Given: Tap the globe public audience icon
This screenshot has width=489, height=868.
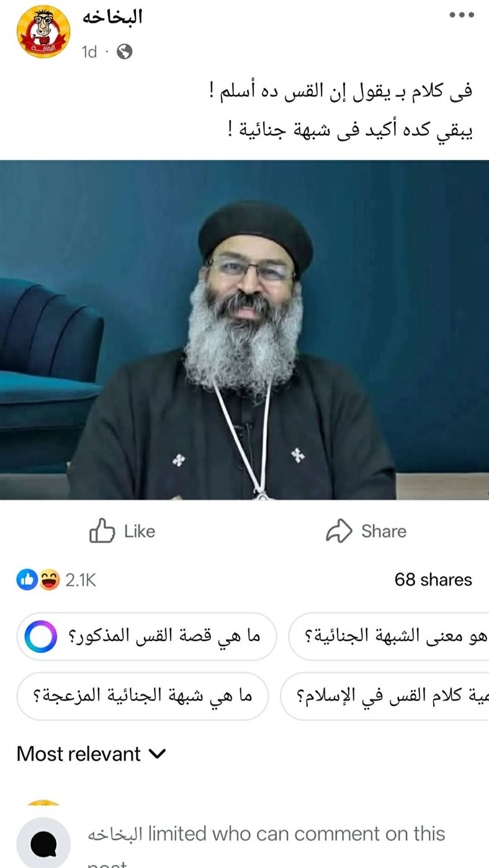Looking at the screenshot, I should coord(124,52).
